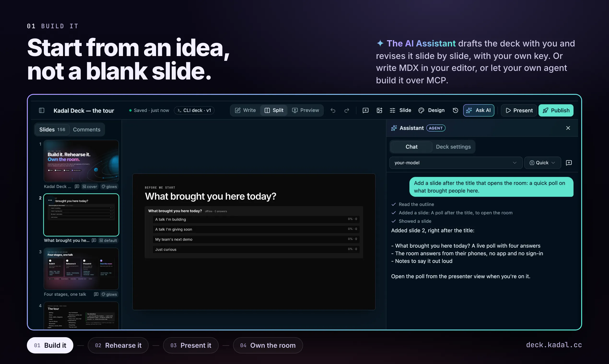
Task: Select poll answer 'My team's next demo'
Action: coord(256,239)
